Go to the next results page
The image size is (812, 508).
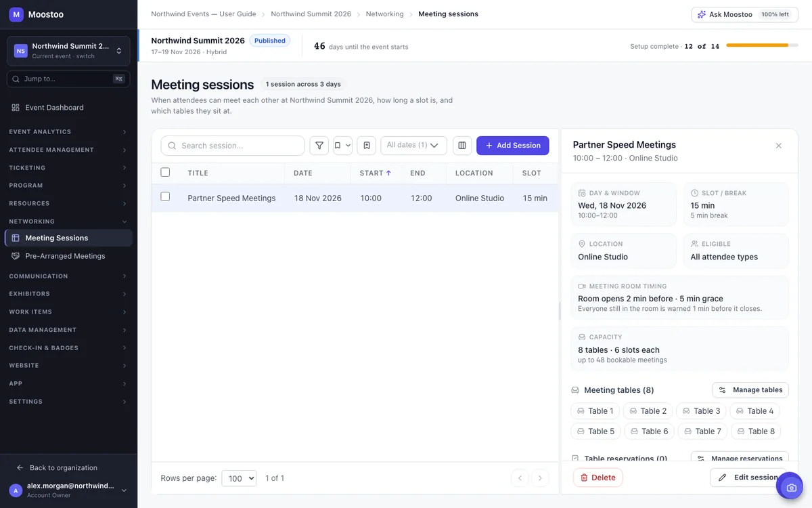coord(540,478)
